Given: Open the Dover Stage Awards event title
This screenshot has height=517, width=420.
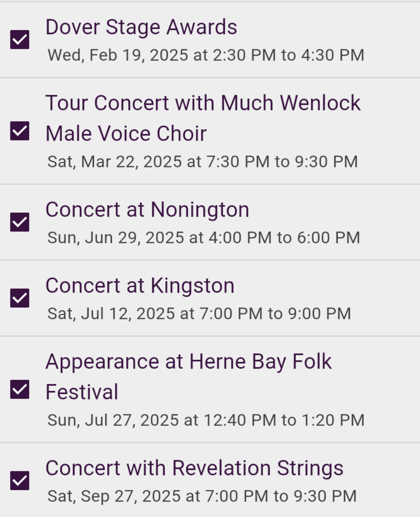Looking at the screenshot, I should [141, 27].
